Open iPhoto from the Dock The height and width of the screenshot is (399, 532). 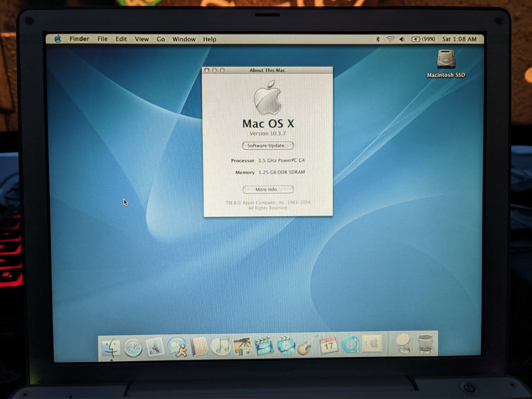(x=242, y=346)
